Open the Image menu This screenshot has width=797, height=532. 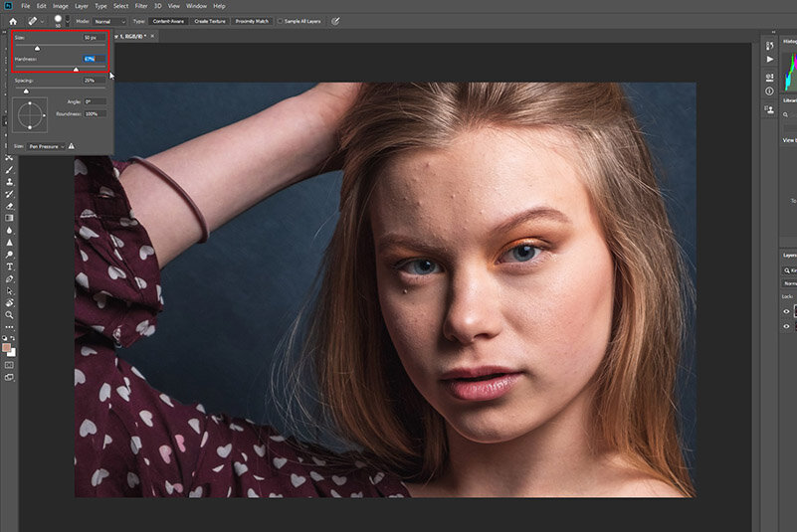tap(61, 6)
